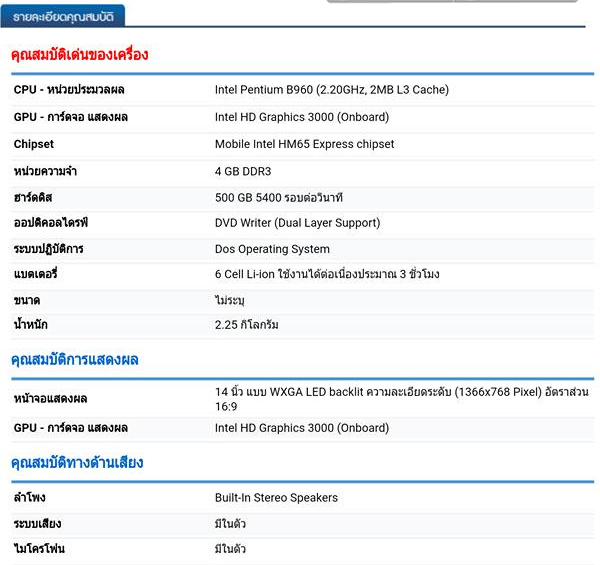Click the Chipset label
Viewport: 600px width, 565px height.
click(x=34, y=144)
